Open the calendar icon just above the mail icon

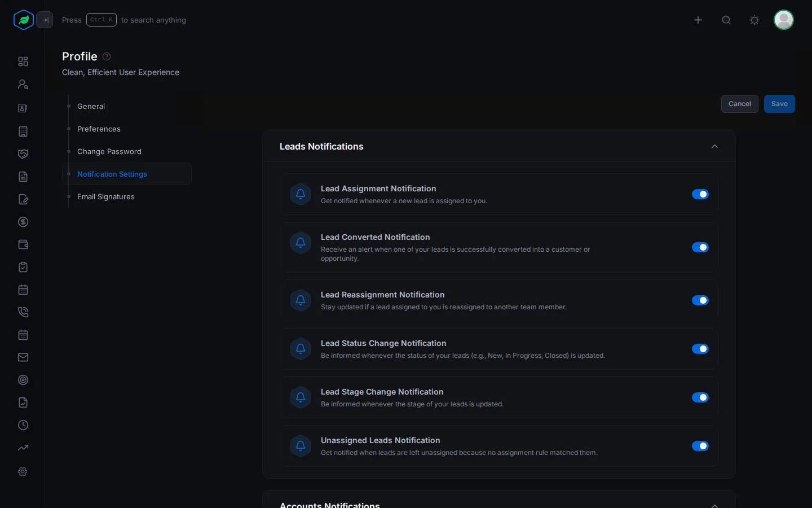pyautogui.click(x=23, y=335)
